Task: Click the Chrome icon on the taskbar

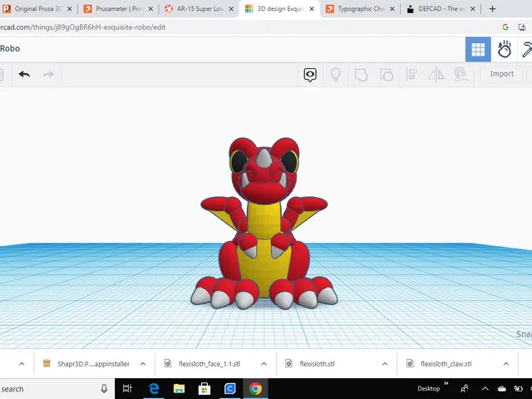Action: (255, 389)
